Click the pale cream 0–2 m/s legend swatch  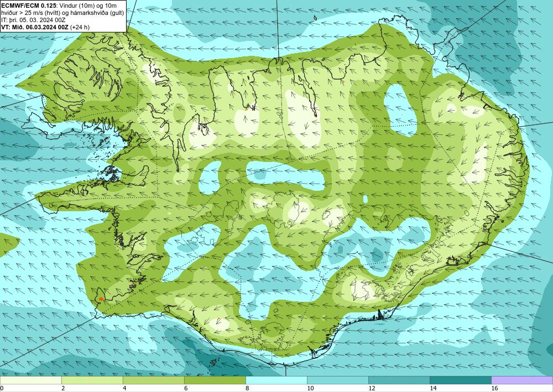(30, 380)
